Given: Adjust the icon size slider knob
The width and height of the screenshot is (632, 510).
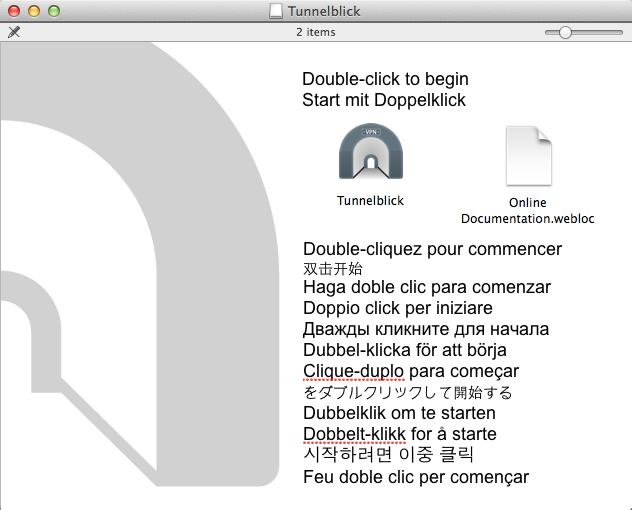Looking at the screenshot, I should (x=565, y=32).
